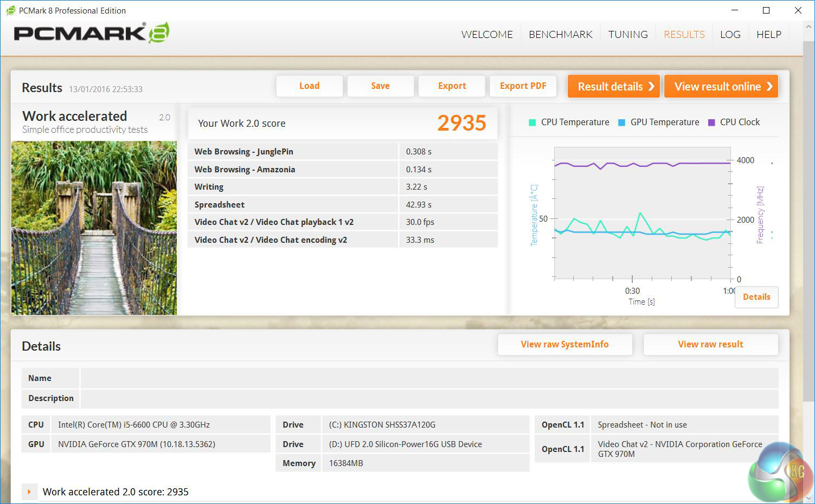
Task: Click the Work accelerated heading
Action: [74, 116]
